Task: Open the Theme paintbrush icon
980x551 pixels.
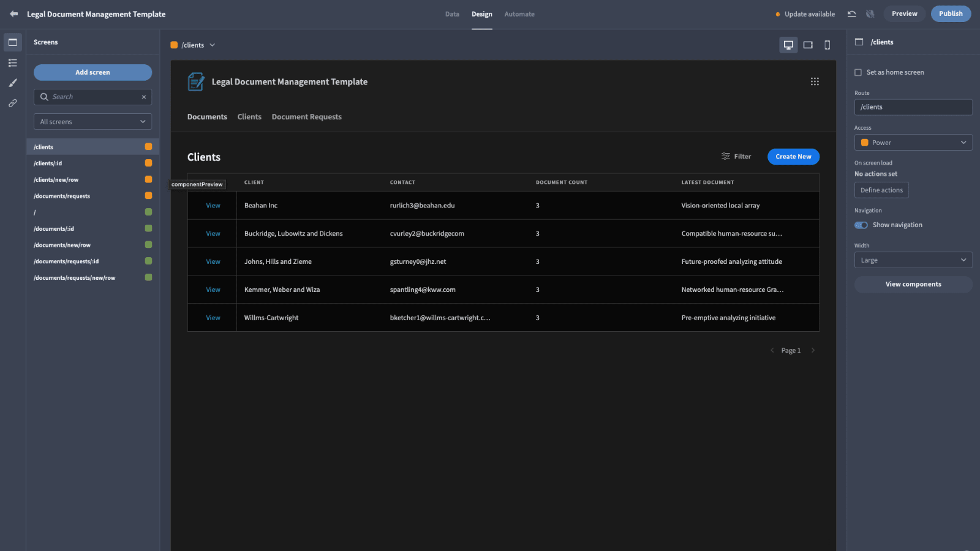Action: coord(13,83)
